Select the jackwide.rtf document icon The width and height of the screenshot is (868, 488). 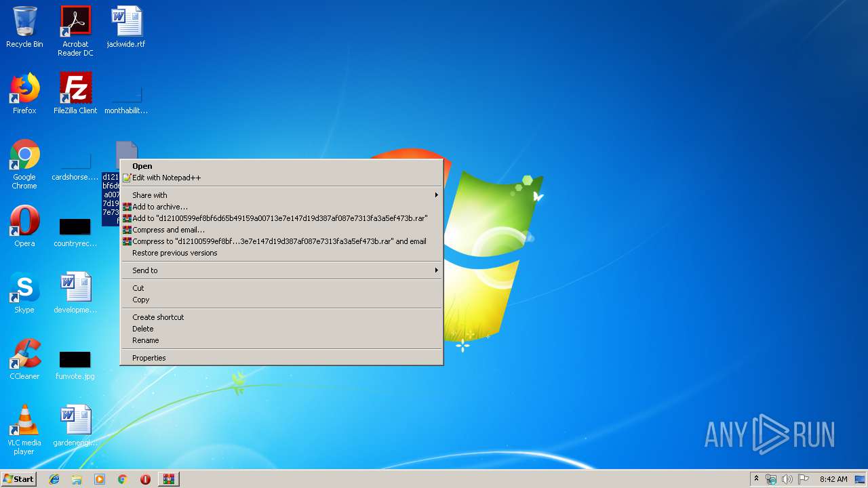[126, 27]
